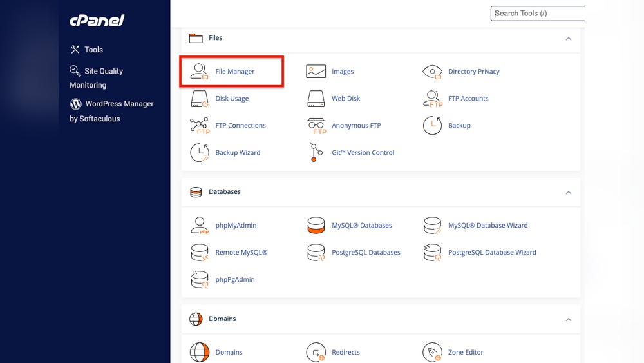Image resolution: width=644 pixels, height=363 pixels.
Task: Click the phpPgAdmin link text
Action: [235, 280]
